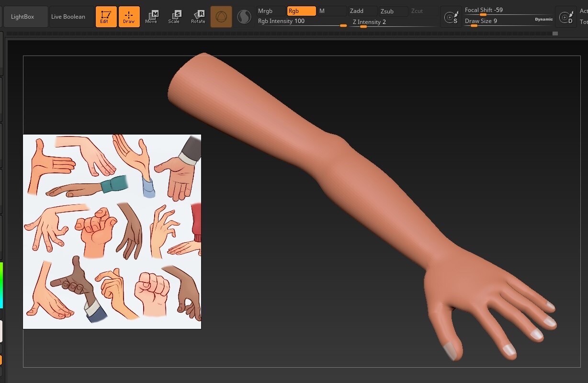This screenshot has width=588, height=383.
Task: Select the Rotate tool
Action: pos(198,16)
